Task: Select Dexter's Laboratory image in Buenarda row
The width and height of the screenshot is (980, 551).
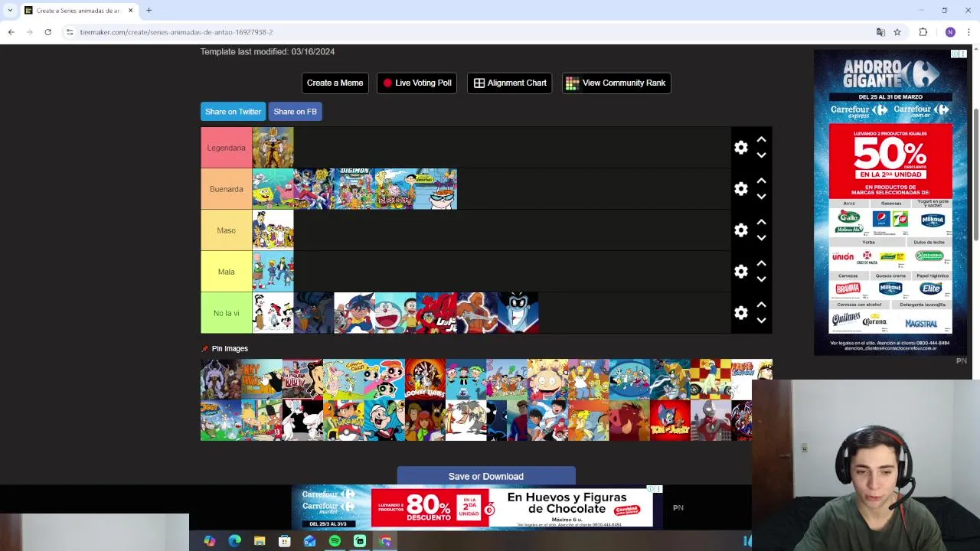Action: (x=436, y=189)
